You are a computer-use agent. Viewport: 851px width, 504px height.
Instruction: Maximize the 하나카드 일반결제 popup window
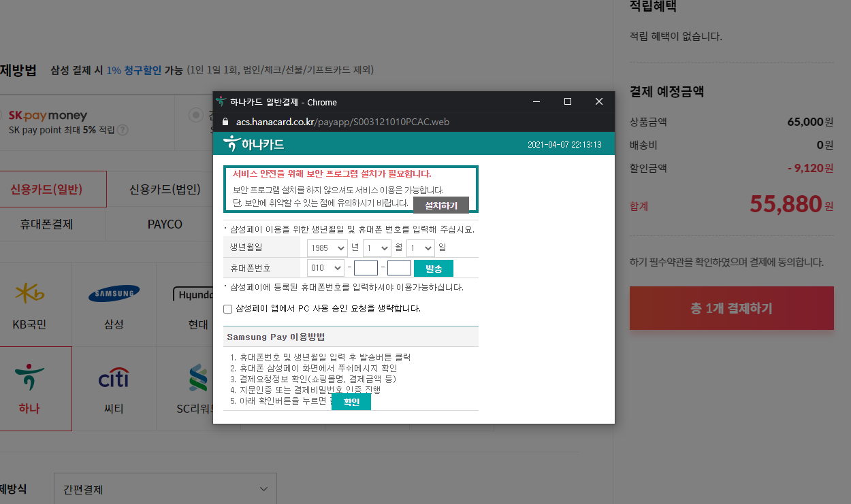[x=568, y=102]
